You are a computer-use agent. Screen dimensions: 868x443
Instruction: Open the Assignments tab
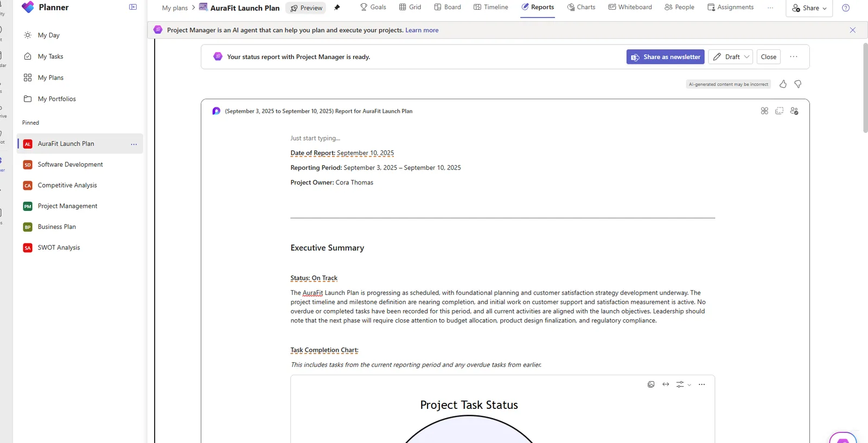pos(730,7)
